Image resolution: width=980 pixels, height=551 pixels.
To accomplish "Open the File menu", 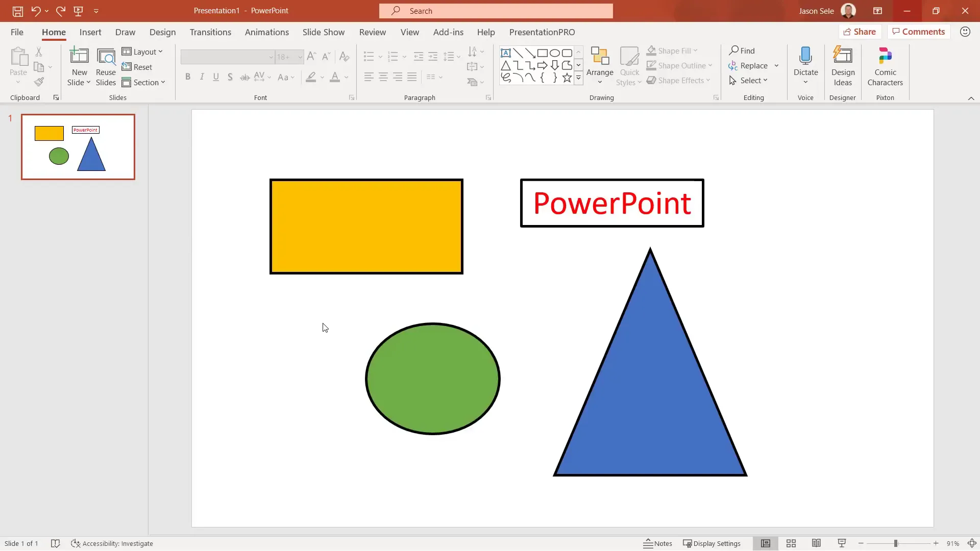I will 17,32.
